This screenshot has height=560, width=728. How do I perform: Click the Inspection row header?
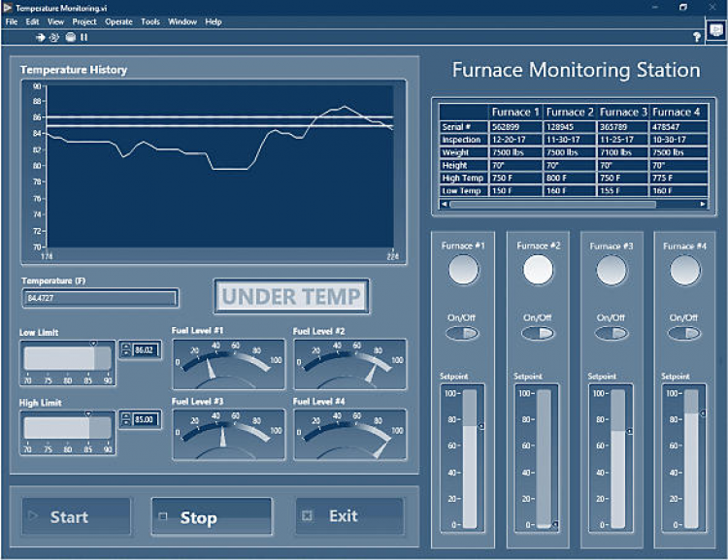click(x=464, y=140)
